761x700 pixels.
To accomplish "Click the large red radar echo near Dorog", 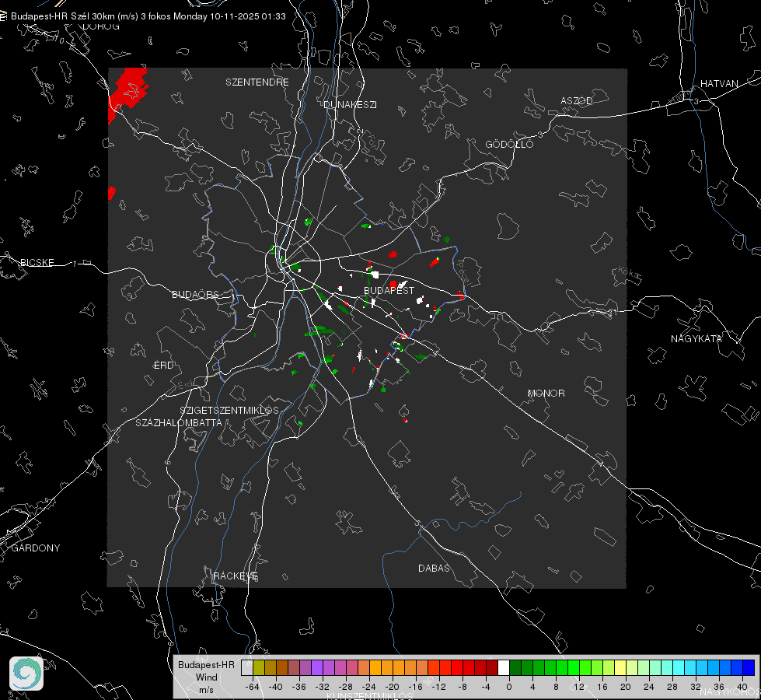I will pos(130,88).
